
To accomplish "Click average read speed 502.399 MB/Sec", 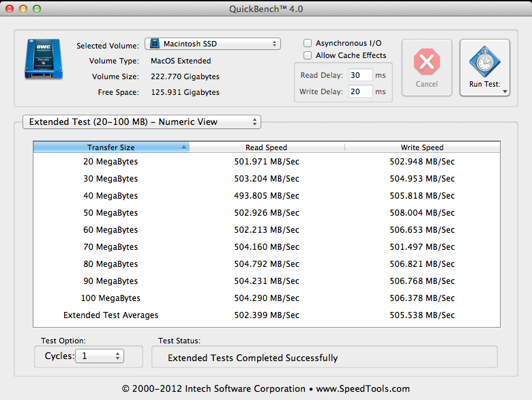I will coord(267,315).
